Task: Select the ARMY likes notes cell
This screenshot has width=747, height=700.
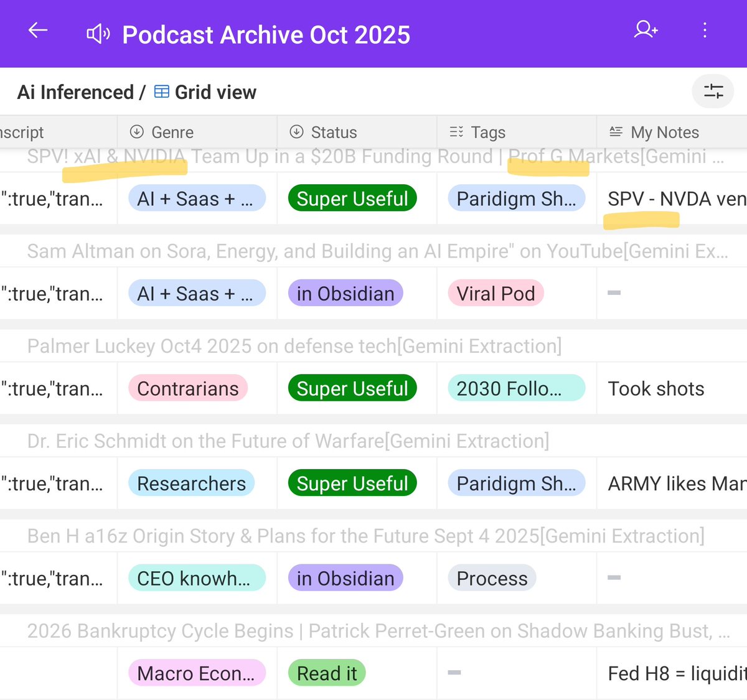Action: click(672, 483)
